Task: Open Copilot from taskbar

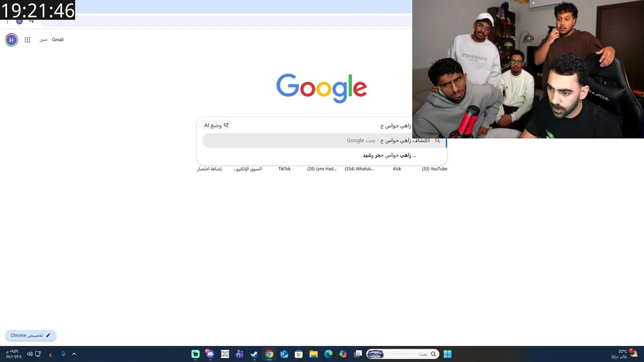Action: tap(343, 354)
